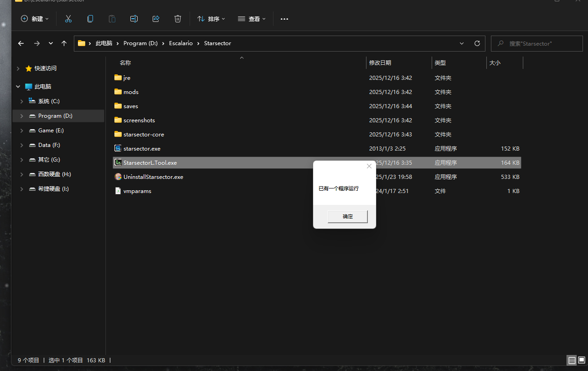This screenshot has width=588, height=371.
Task: Switch to large thumbnails view in status bar
Action: (582, 361)
